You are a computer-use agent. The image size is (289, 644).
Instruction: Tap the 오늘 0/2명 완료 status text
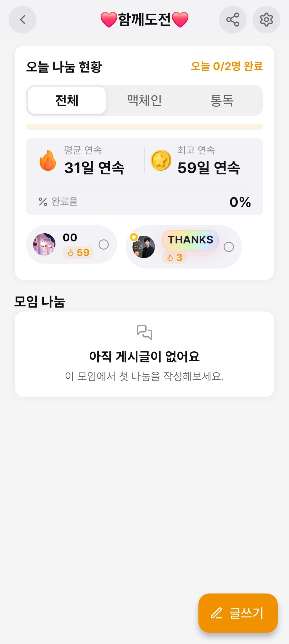coord(227,66)
